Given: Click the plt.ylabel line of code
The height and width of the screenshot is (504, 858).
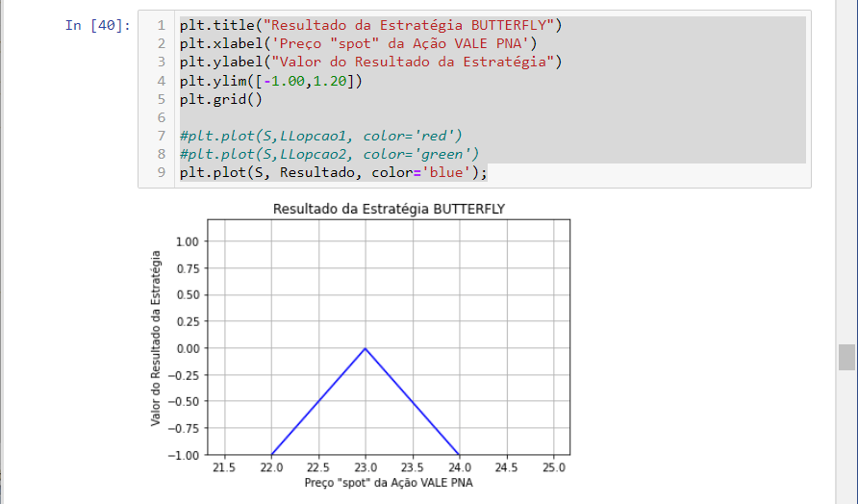Looking at the screenshot, I should pos(370,62).
